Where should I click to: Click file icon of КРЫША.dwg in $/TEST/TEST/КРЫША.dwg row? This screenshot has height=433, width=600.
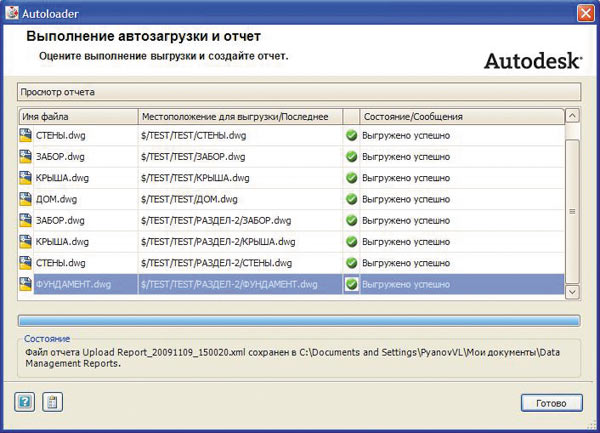[26, 178]
